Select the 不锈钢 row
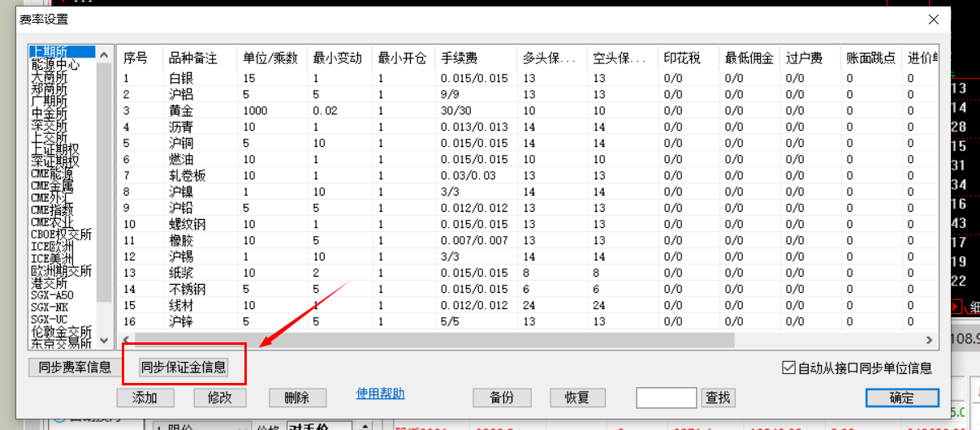Screen dimensions: 980x430 528,289
